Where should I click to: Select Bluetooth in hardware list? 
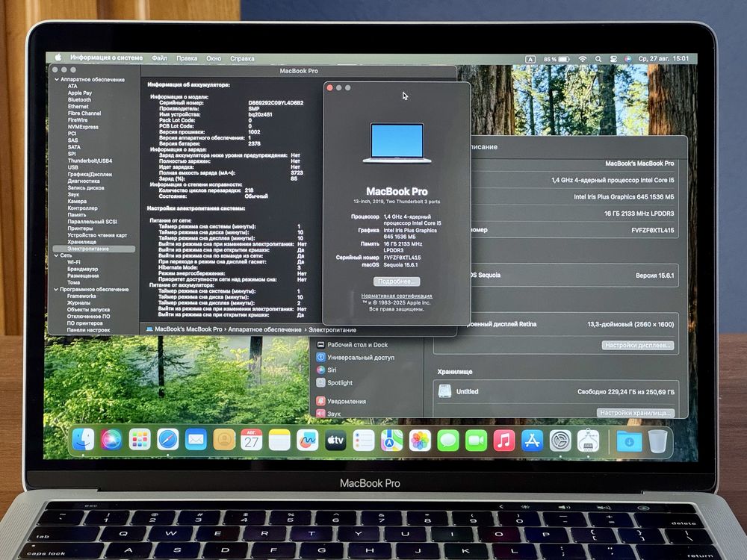coord(79,100)
